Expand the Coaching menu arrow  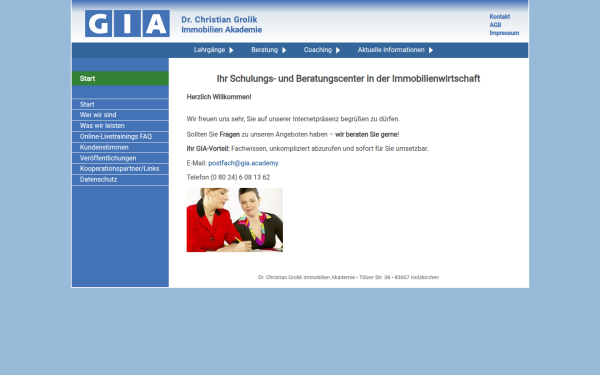click(x=338, y=50)
